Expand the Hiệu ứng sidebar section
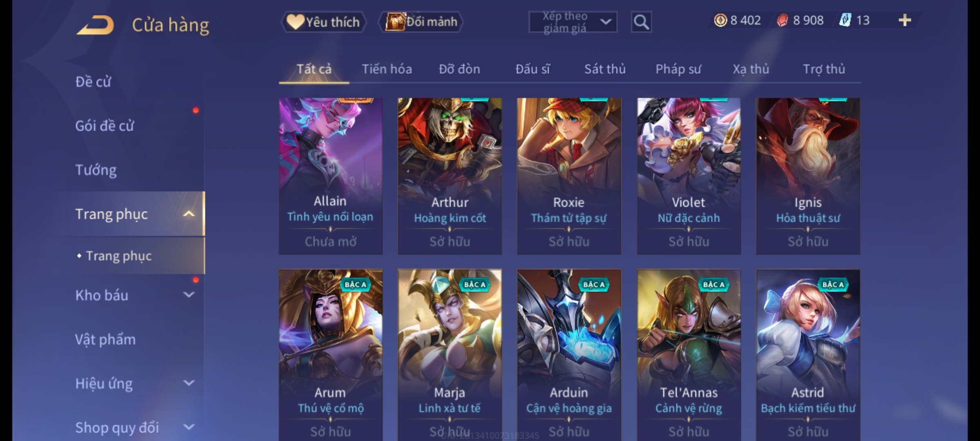Viewport: 980px width, 441px height. click(189, 383)
